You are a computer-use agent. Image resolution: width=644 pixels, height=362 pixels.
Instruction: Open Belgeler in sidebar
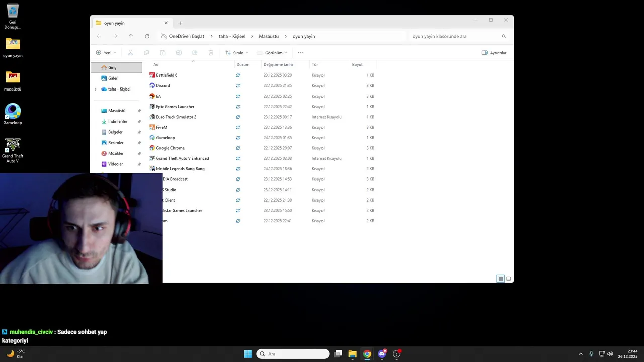pyautogui.click(x=116, y=132)
